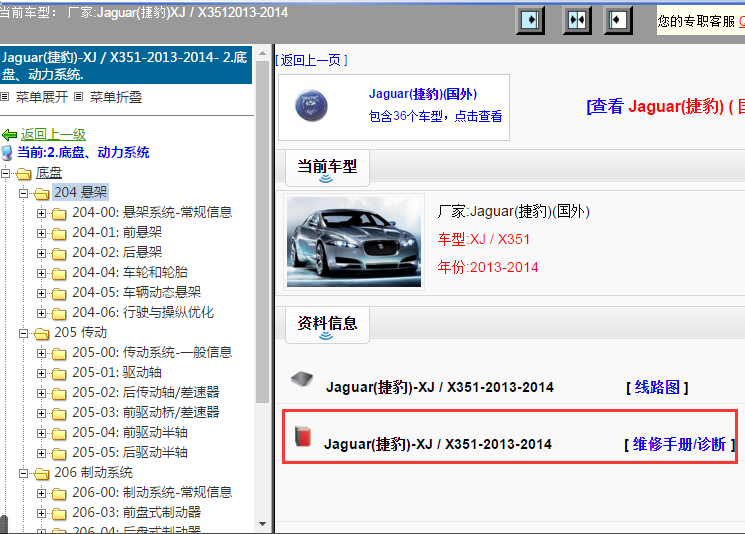Click the right panel layout icon in top toolbar
Image resolution: width=745 pixels, height=534 pixels.
point(619,20)
